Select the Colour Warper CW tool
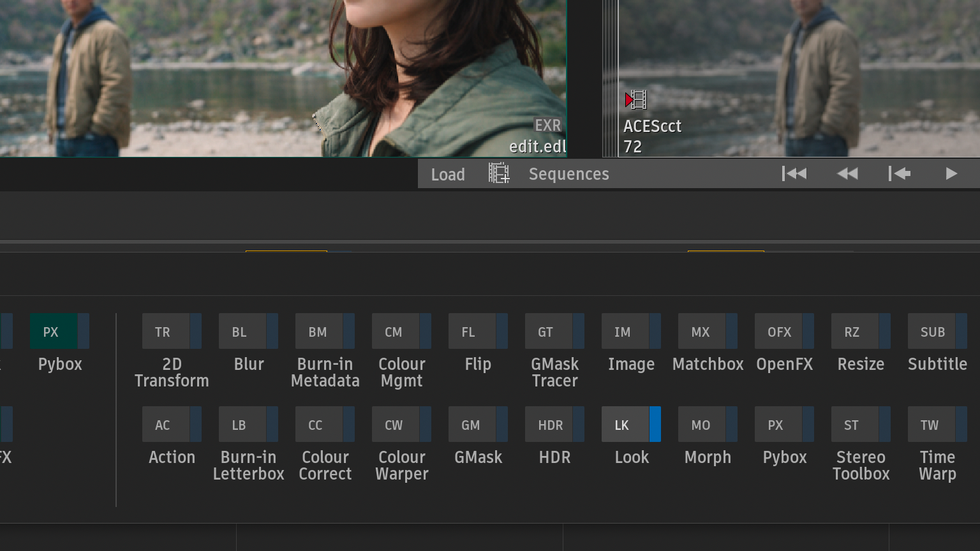Viewport: 980px width, 551px height. coord(395,425)
